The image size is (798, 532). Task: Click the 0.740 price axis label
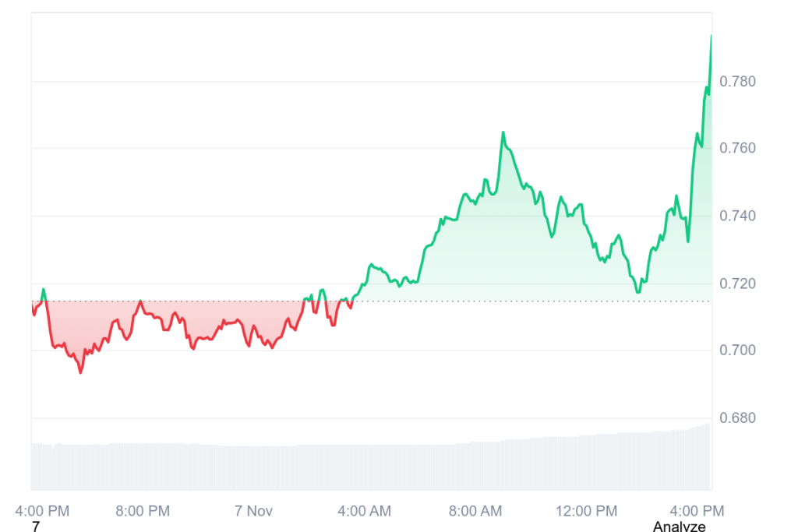pyautogui.click(x=737, y=216)
